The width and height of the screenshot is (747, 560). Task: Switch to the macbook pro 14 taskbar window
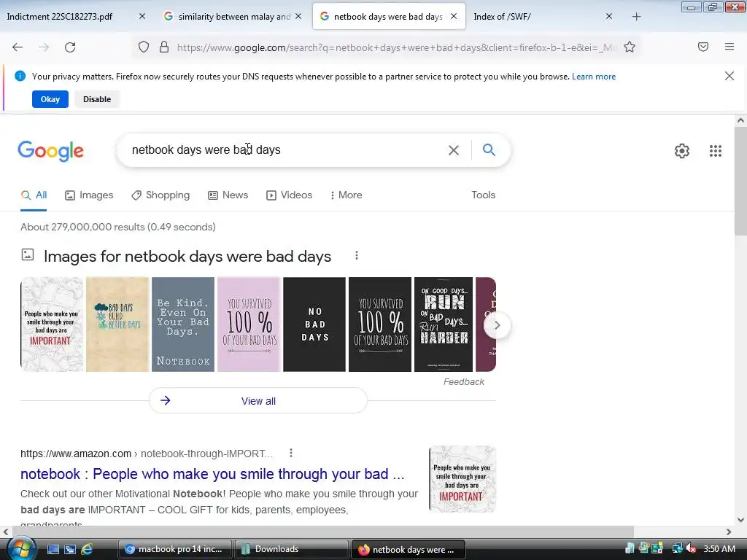click(174, 549)
